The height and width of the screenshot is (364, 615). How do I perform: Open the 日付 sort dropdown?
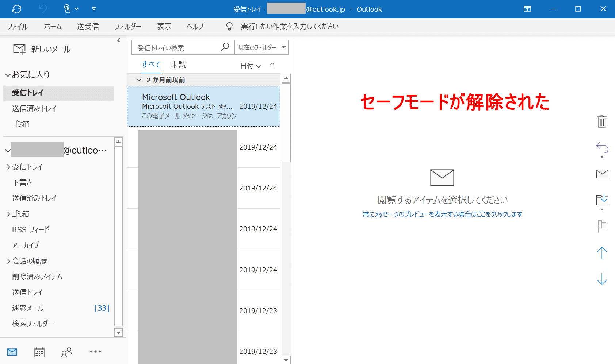click(251, 66)
